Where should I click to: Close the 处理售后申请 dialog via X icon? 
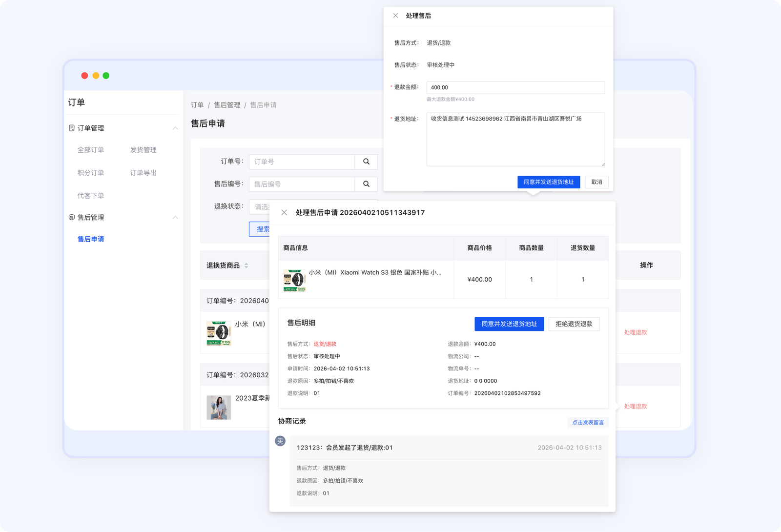(x=284, y=212)
